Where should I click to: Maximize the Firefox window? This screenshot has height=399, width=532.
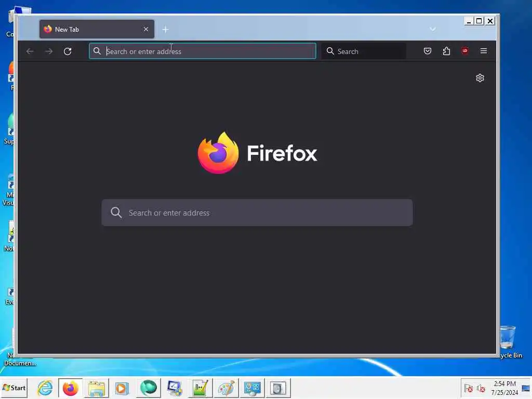click(479, 21)
